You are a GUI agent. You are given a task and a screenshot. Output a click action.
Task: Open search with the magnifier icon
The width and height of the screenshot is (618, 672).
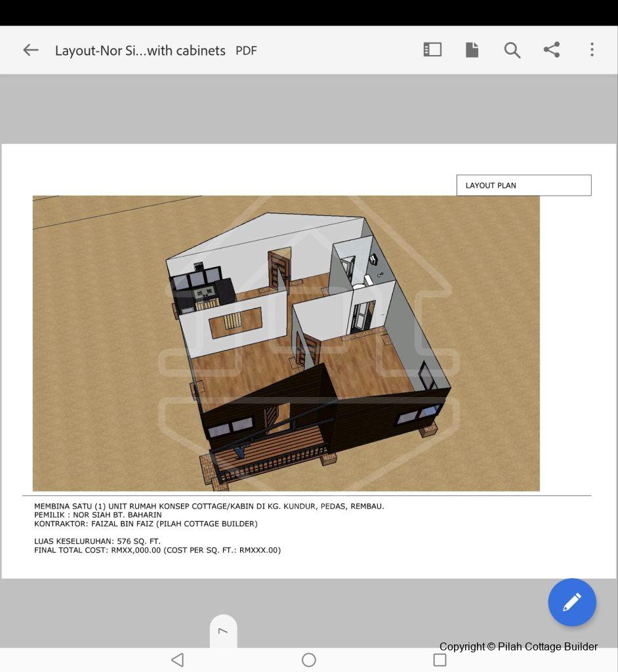click(x=512, y=50)
